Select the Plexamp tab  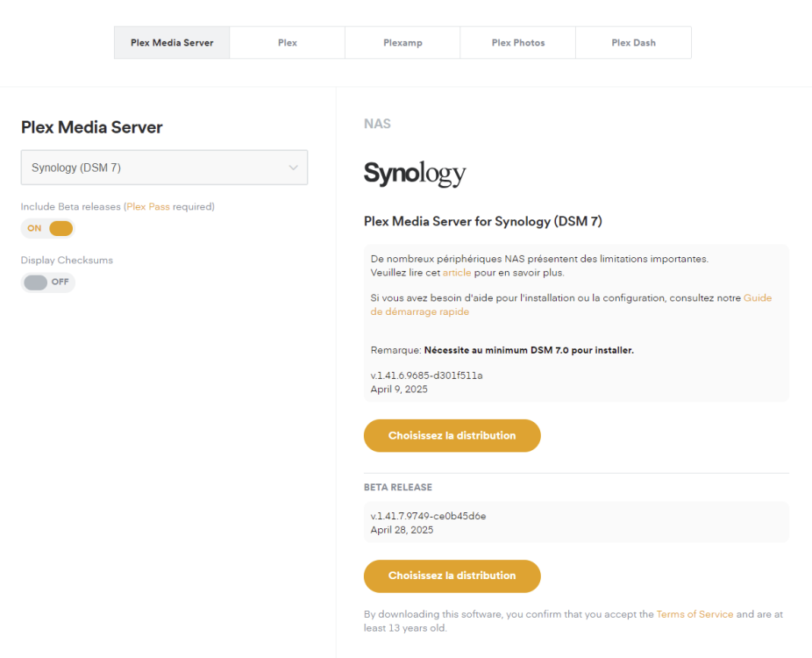pyautogui.click(x=402, y=43)
